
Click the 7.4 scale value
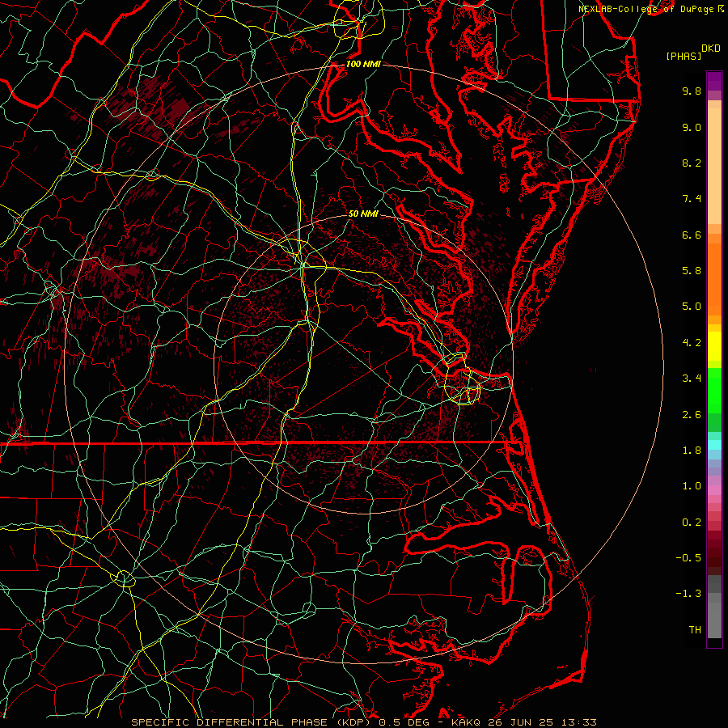point(692,199)
